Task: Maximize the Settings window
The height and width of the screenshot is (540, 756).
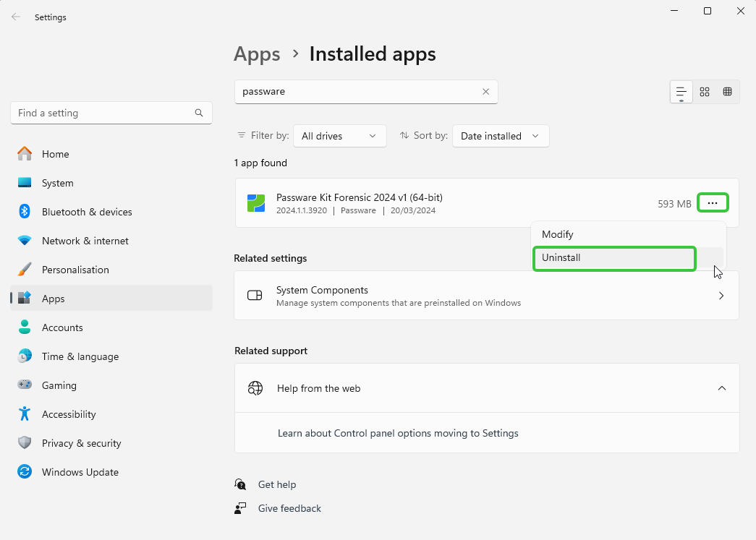Action: [x=708, y=11]
